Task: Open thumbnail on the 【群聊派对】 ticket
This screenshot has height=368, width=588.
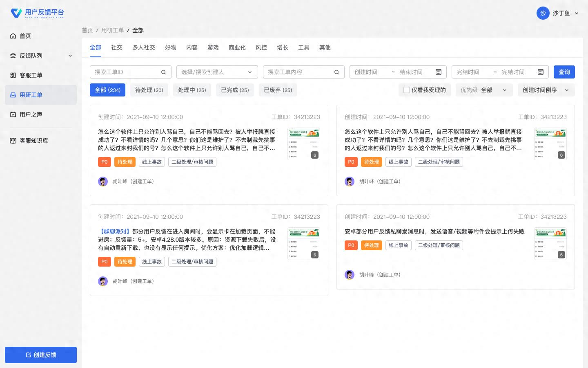Action: coord(304,244)
